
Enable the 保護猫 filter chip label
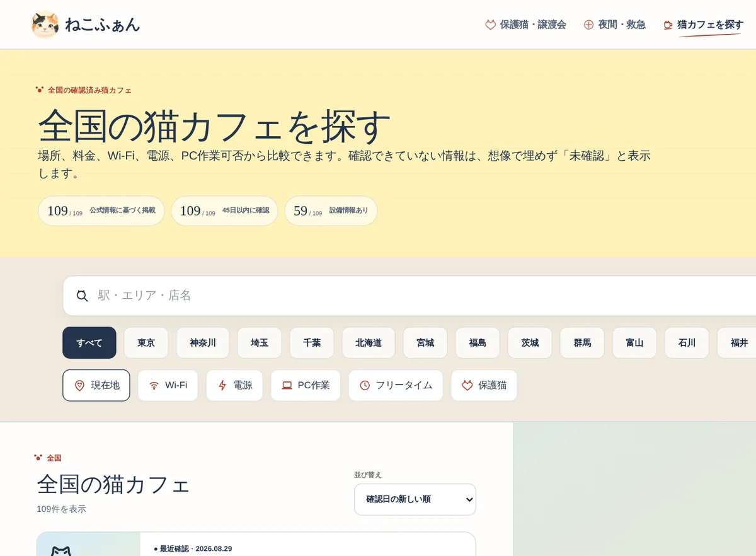pyautogui.click(x=493, y=385)
